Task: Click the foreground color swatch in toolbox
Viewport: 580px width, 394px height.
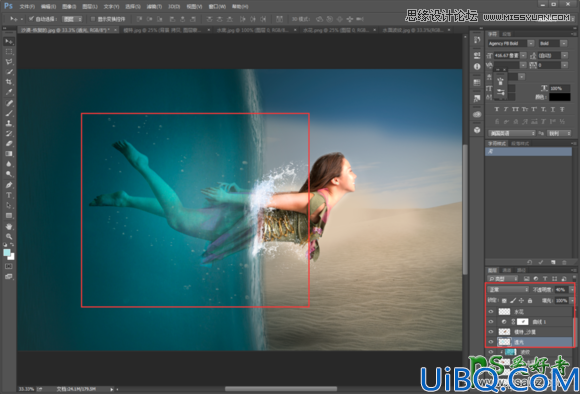Action: point(7,252)
